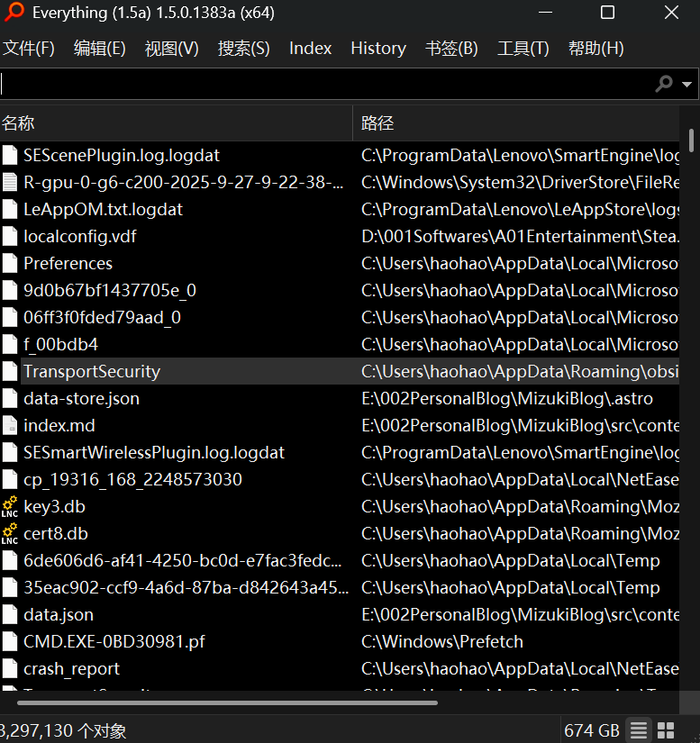Click the C:\Windows\Prefetch path cell

(442, 641)
